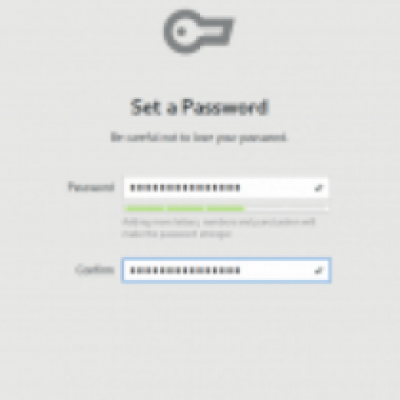Click third green password strength segment

pyautogui.click(x=226, y=209)
